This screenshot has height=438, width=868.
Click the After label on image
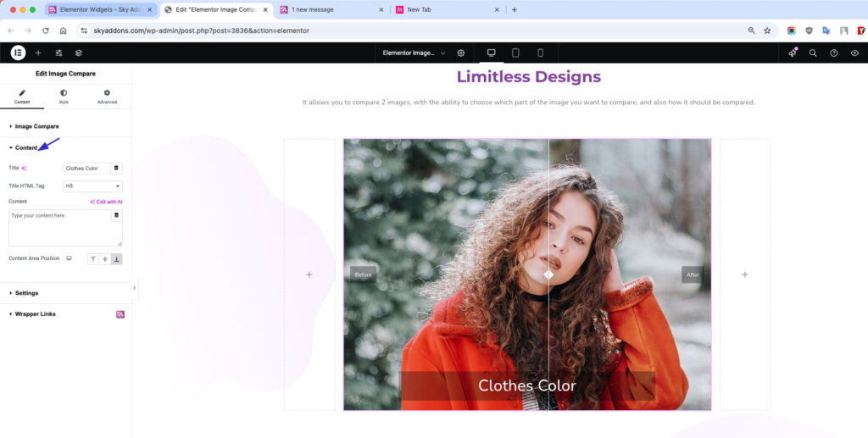pos(693,274)
